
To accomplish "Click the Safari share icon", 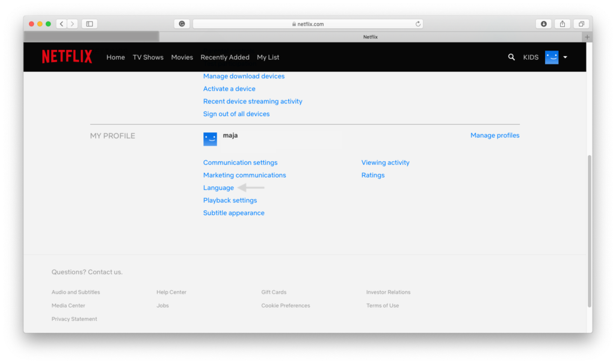I will (562, 24).
